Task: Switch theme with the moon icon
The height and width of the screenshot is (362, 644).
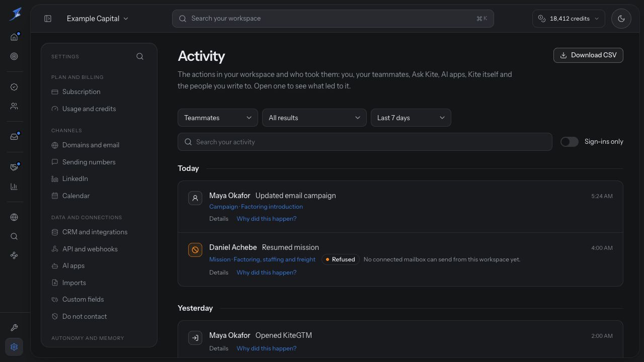Action: [621, 19]
